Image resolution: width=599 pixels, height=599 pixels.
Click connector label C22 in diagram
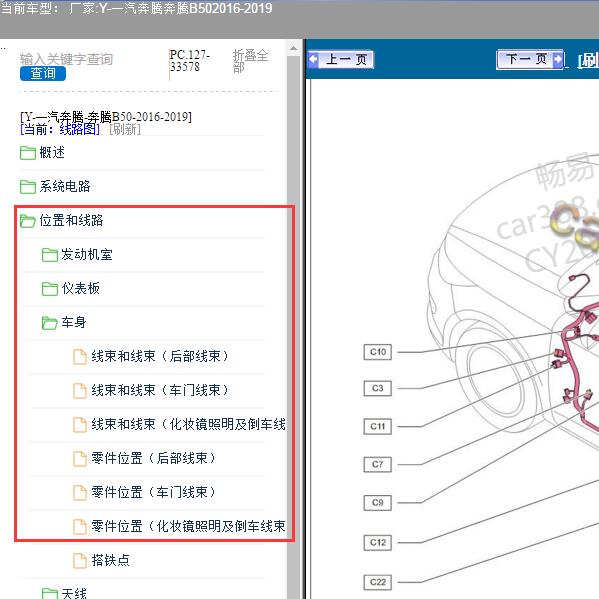click(377, 582)
